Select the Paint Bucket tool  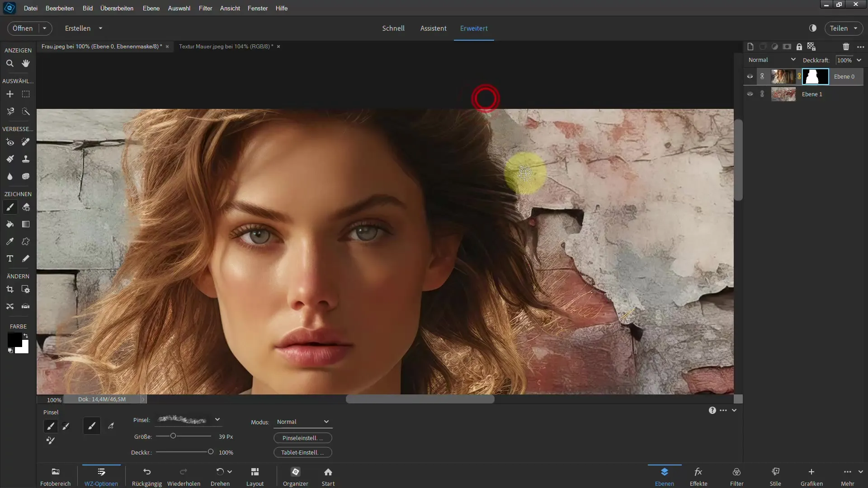(x=10, y=224)
